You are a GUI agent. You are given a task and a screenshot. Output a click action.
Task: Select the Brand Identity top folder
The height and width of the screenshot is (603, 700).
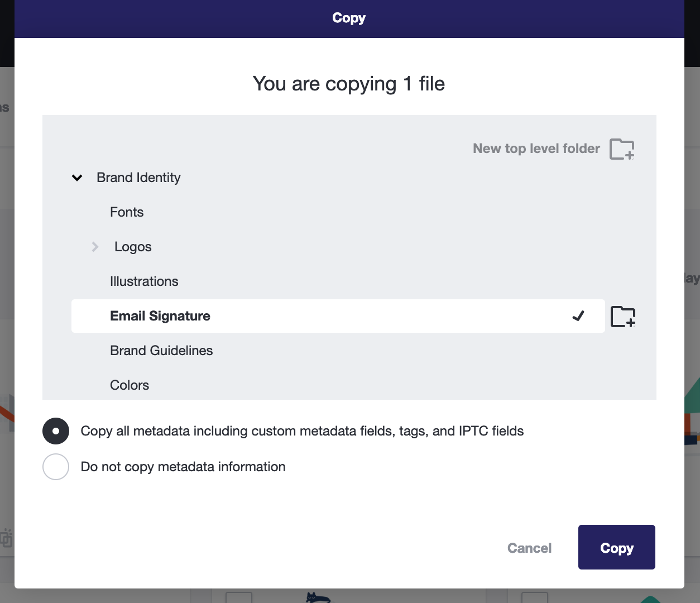tap(138, 178)
